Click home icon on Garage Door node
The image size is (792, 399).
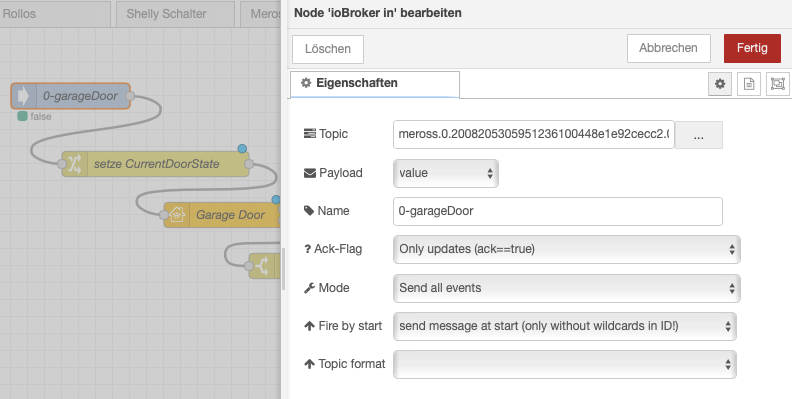coord(177,215)
